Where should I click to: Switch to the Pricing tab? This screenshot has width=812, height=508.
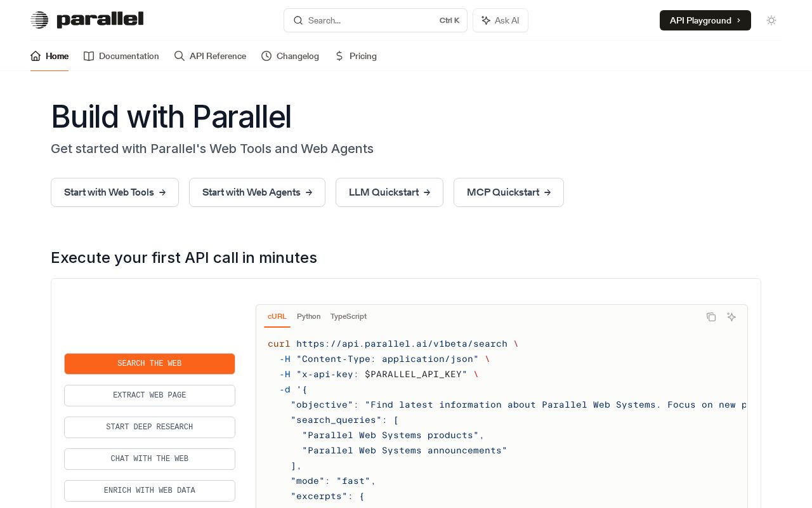(355, 56)
